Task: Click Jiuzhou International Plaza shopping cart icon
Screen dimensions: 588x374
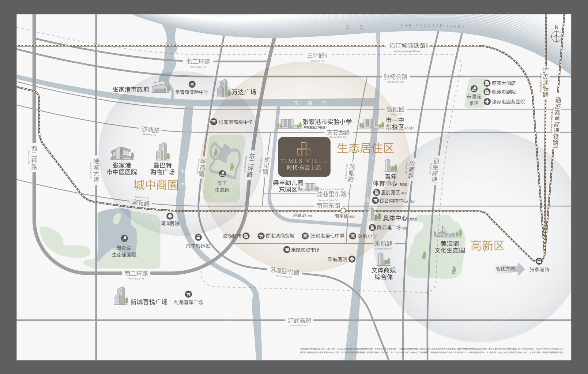Action: [x=188, y=294]
